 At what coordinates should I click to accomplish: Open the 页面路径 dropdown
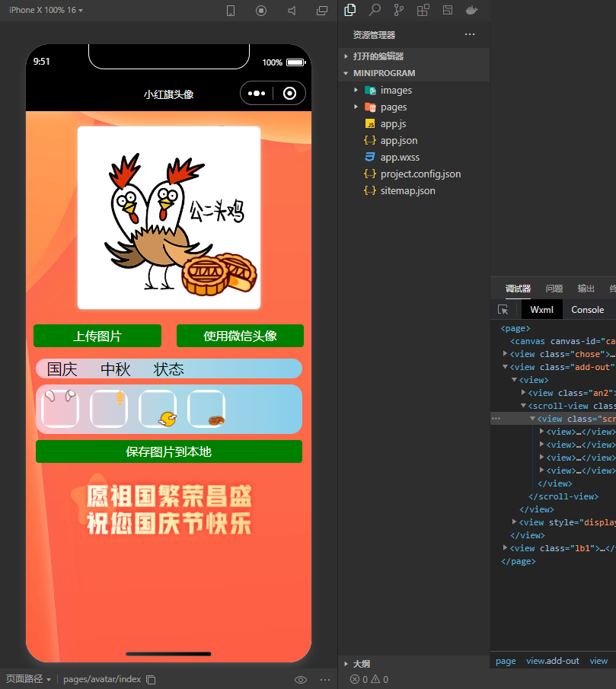(x=29, y=679)
